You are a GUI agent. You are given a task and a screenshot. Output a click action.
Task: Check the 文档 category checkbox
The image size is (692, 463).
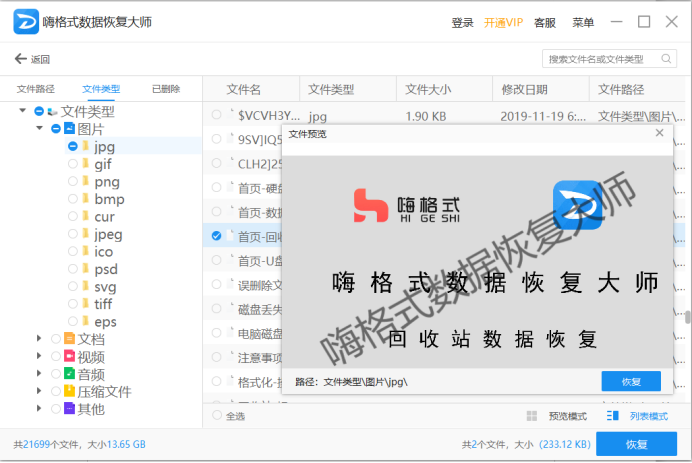[56, 339]
